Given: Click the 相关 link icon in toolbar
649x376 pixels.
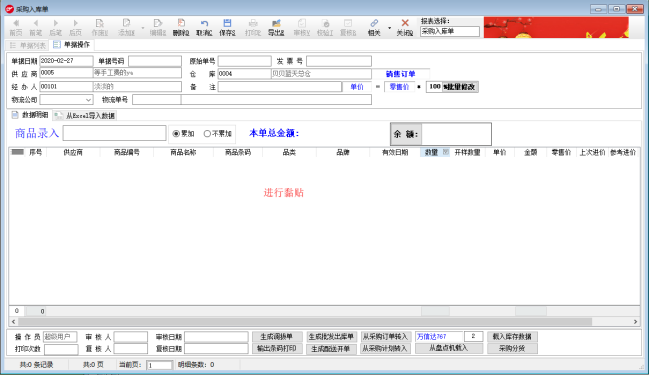Looking at the screenshot, I should [374, 23].
